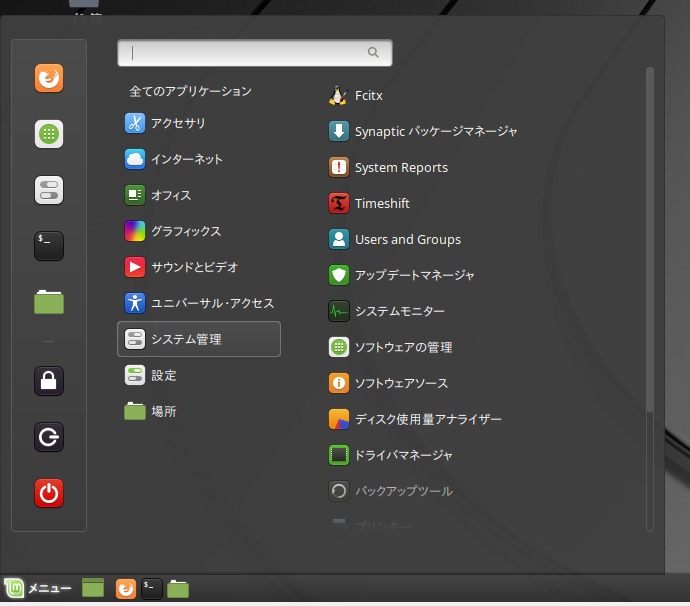Open システムモニター application
Viewport: 690px width, 606px height.
[x=399, y=312]
